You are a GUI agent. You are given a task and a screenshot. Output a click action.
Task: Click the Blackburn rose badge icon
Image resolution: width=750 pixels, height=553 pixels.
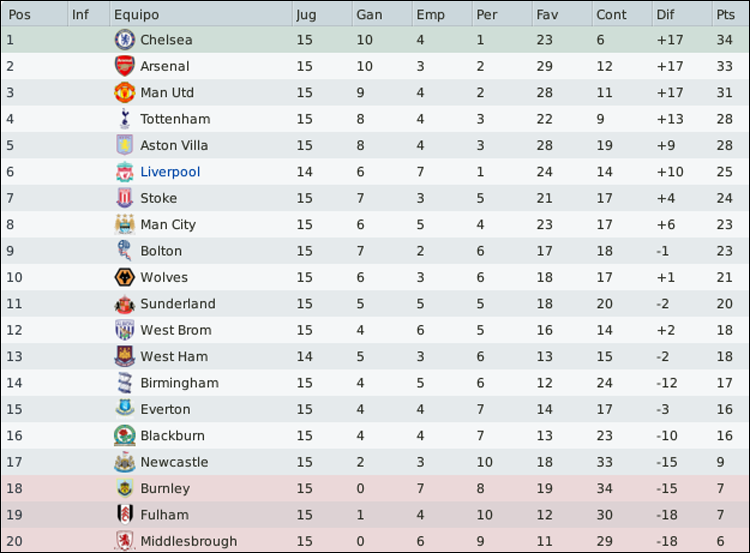tap(125, 435)
